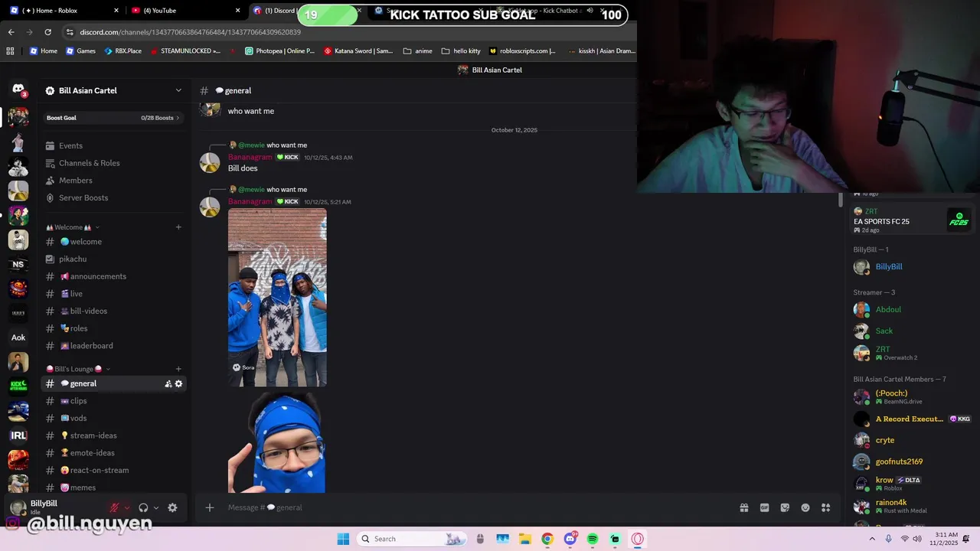This screenshot has width=980, height=551.
Task: Click Bananagram username on Bill does message
Action: pos(250,157)
